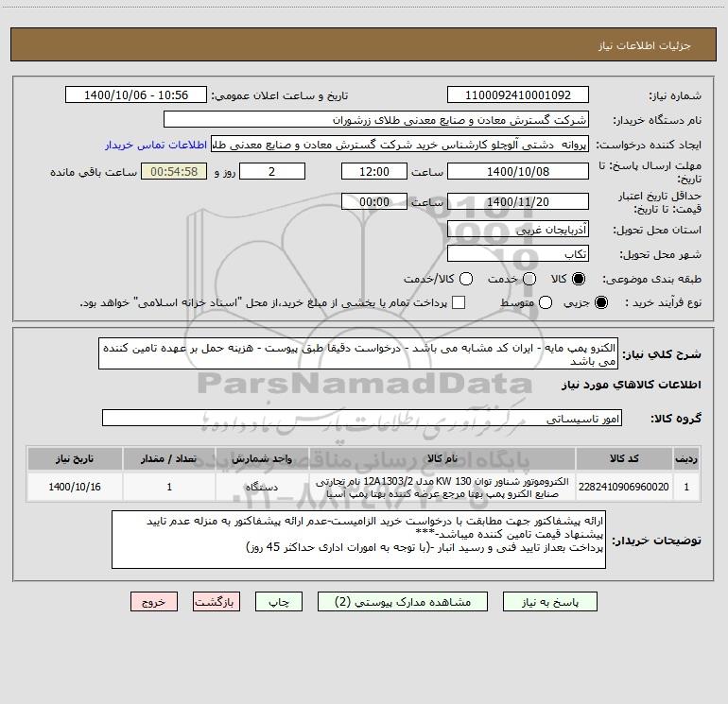
Task: Click the quantity cell showing 1
Action: click(x=169, y=487)
